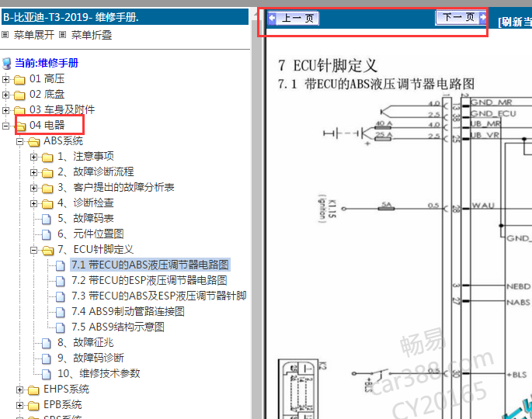Screen dimensions: 532x419
Task: Open 7.4 ABS9制动管路连接图
Action: [x=128, y=311]
